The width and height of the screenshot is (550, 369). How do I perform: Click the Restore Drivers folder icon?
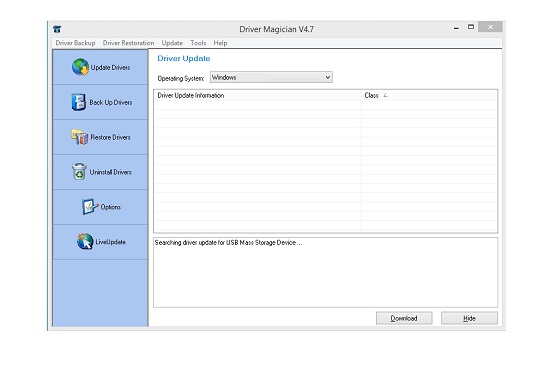[x=80, y=137]
